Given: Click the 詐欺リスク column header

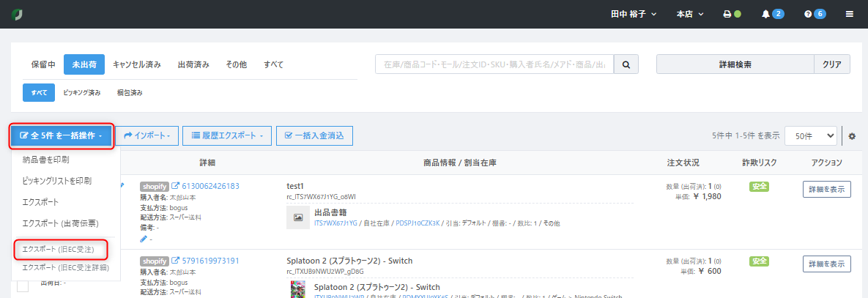Looking at the screenshot, I should pos(760,163).
